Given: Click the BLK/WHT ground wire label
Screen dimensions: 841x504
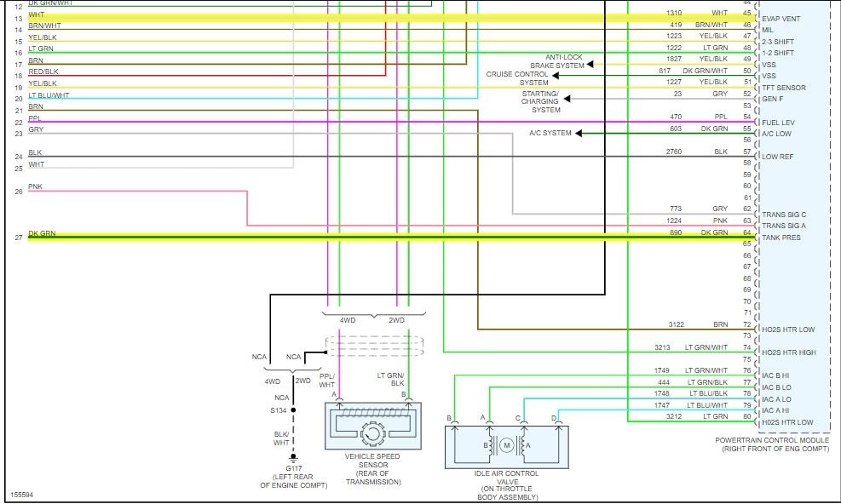Looking at the screenshot, I should point(281,438).
